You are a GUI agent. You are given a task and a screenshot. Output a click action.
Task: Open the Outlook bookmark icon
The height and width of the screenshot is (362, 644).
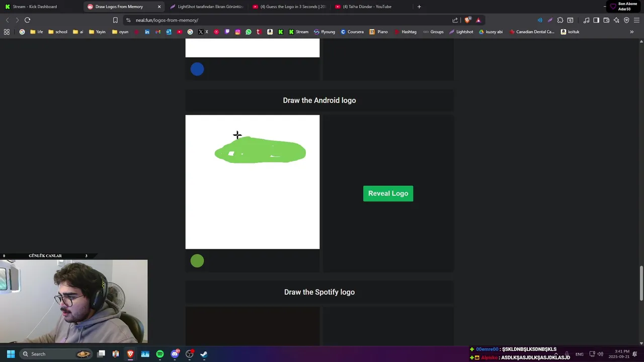169,32
